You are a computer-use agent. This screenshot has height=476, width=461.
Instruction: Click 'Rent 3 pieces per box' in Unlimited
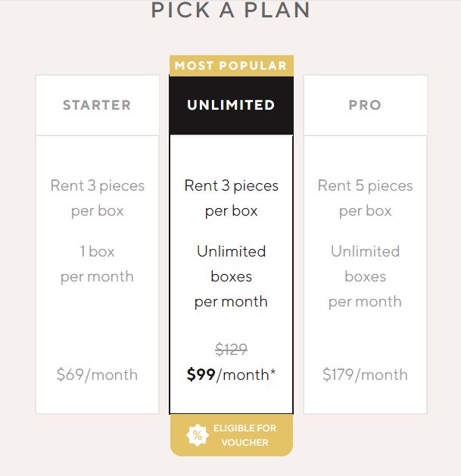point(231,198)
